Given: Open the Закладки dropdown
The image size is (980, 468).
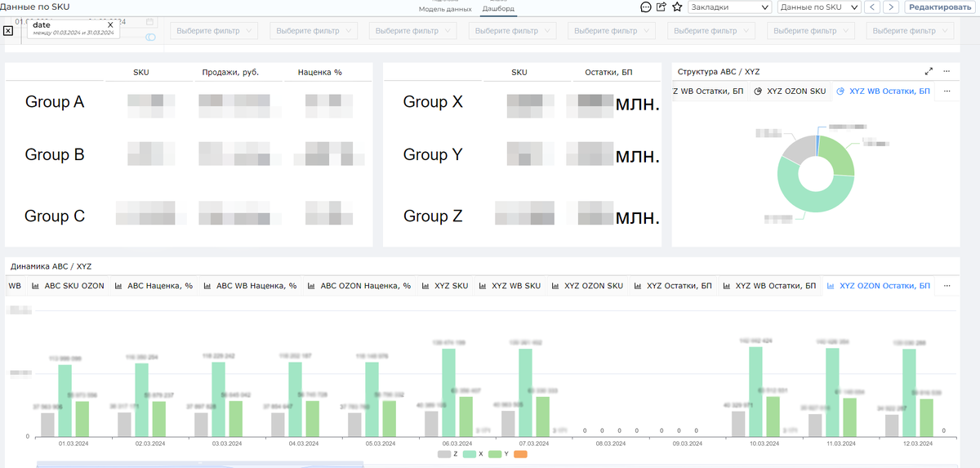Looking at the screenshot, I should click(729, 7).
